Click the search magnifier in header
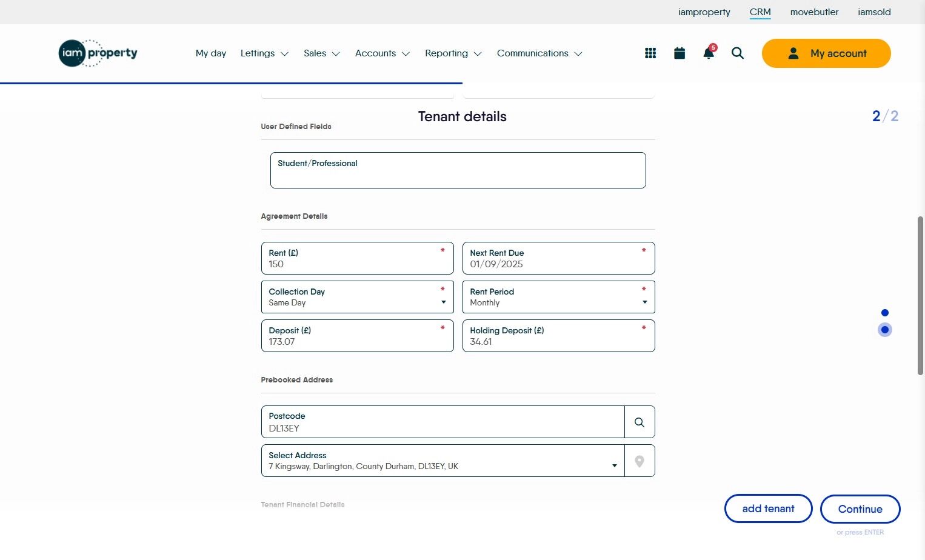 (738, 53)
